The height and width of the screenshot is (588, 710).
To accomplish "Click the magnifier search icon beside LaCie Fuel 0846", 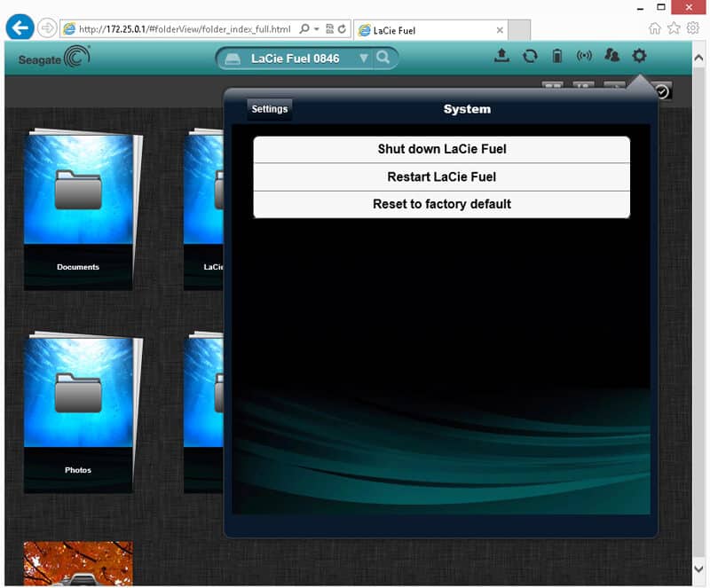I will (x=383, y=58).
